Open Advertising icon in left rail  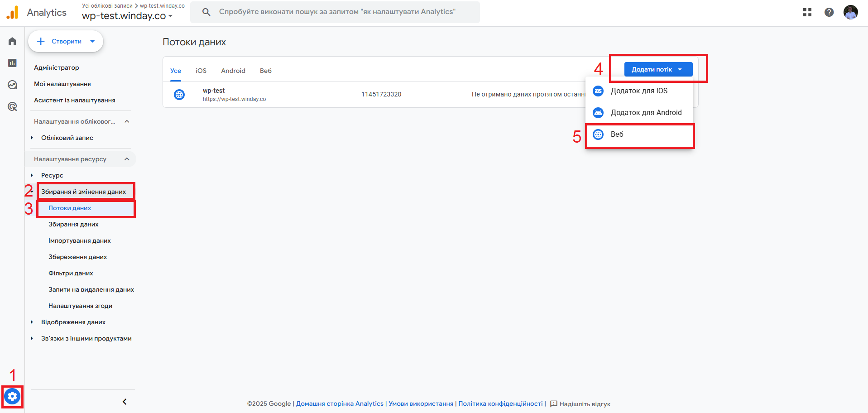(x=12, y=106)
